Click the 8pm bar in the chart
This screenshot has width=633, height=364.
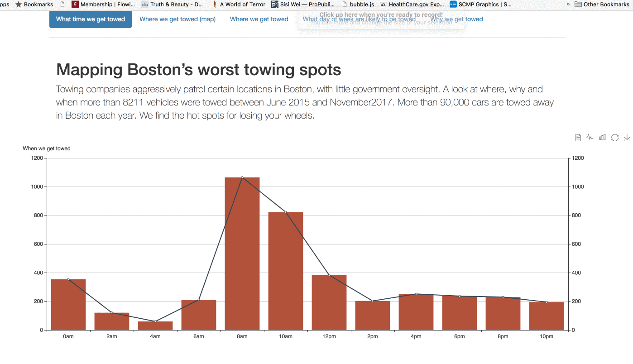coord(503,314)
